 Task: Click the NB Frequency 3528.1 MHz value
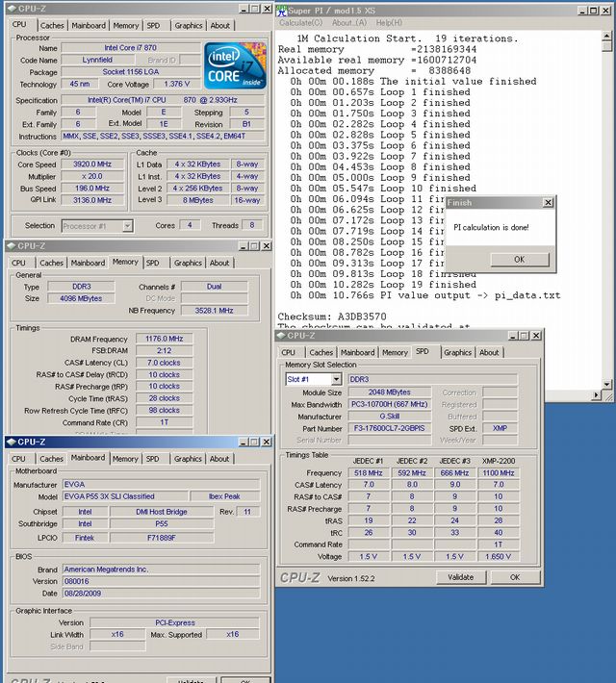pos(214,311)
